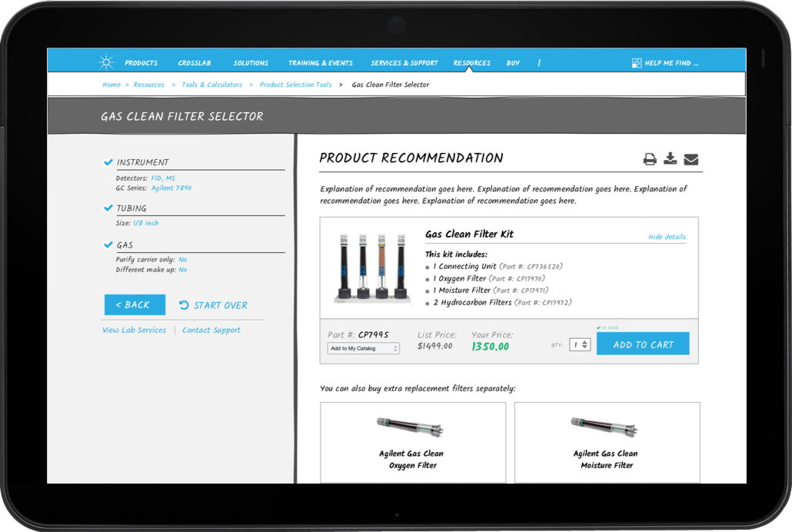Click the Gas section heading
The image size is (792, 532).
(125, 245)
